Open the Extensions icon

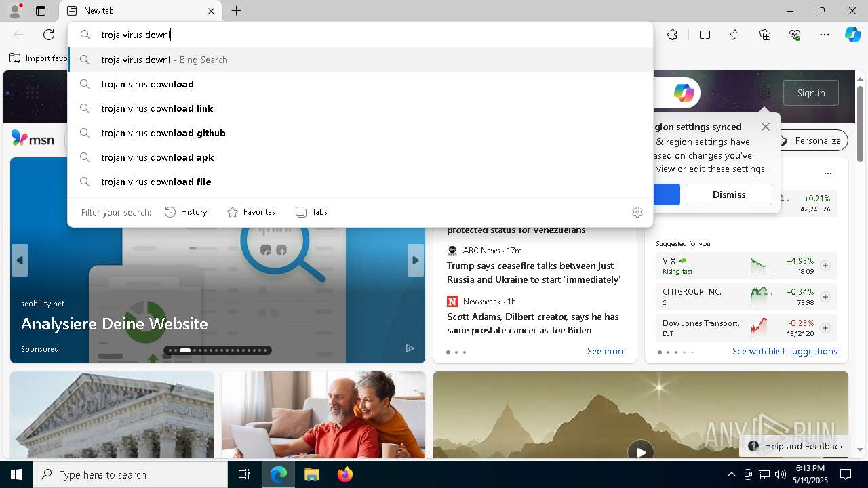pos(672,35)
